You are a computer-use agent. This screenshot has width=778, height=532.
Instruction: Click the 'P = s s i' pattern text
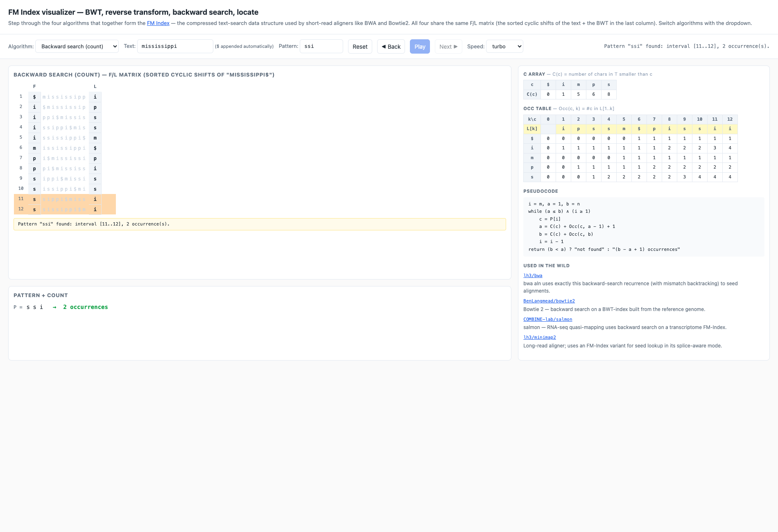pyautogui.click(x=28, y=307)
